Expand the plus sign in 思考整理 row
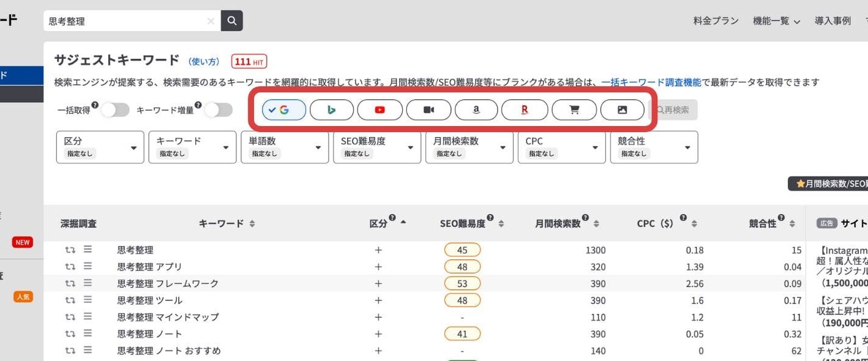This screenshot has width=868, height=361. 378,250
